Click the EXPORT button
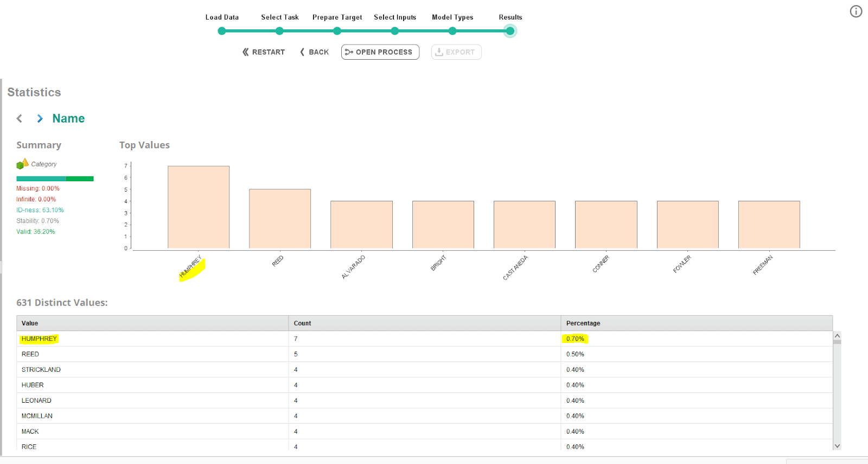Image resolution: width=868 pixels, height=464 pixels. (456, 52)
